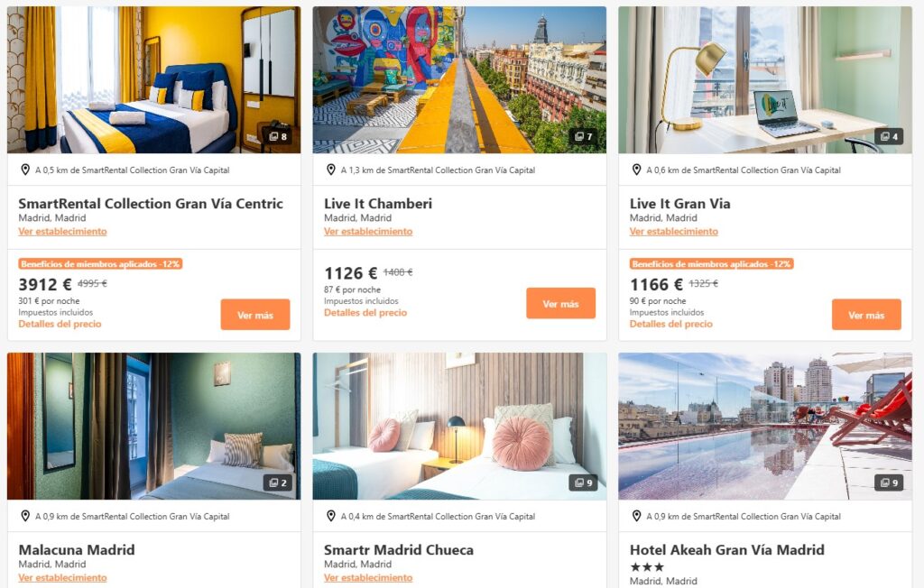Open photo gallery icon on SmartRental Gran Vía Centric

click(278, 137)
